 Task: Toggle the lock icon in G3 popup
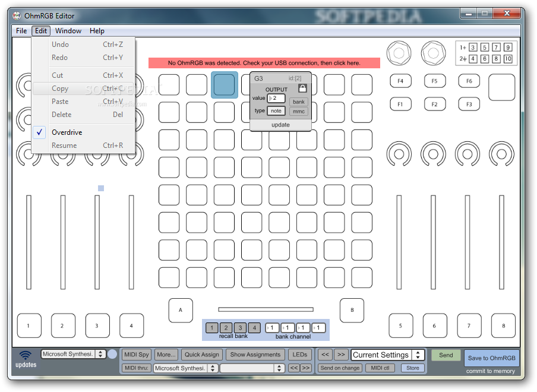click(x=302, y=88)
